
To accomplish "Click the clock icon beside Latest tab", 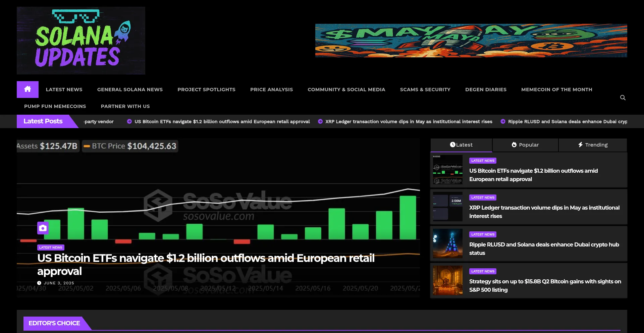I will (452, 145).
